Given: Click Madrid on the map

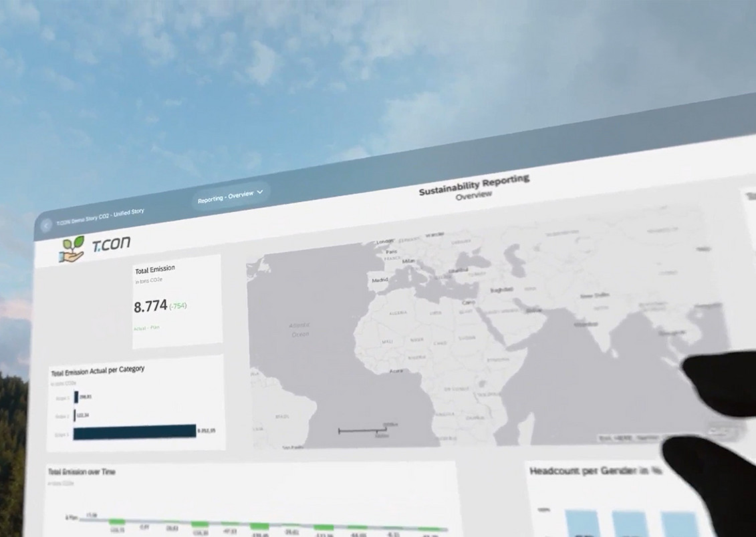Looking at the screenshot, I should click(380, 280).
